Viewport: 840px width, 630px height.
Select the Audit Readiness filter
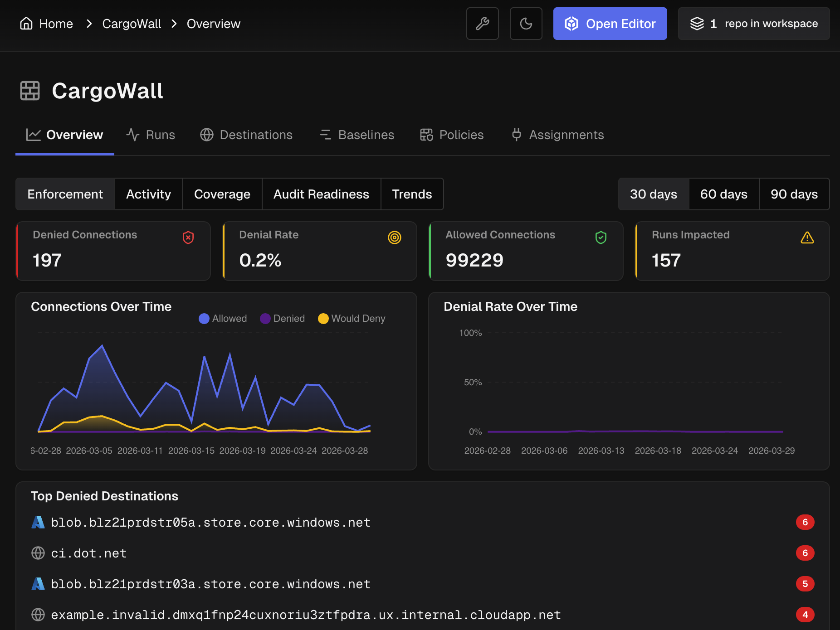pyautogui.click(x=321, y=194)
